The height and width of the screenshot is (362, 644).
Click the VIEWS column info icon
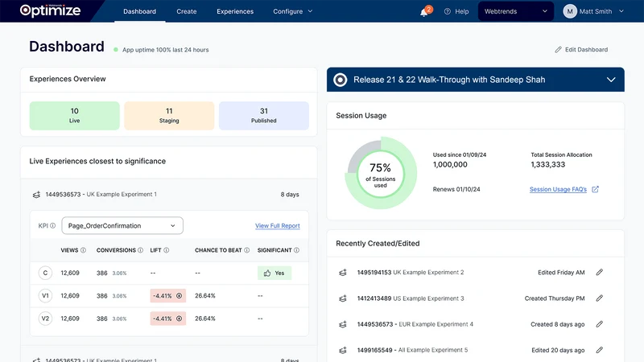83,250
